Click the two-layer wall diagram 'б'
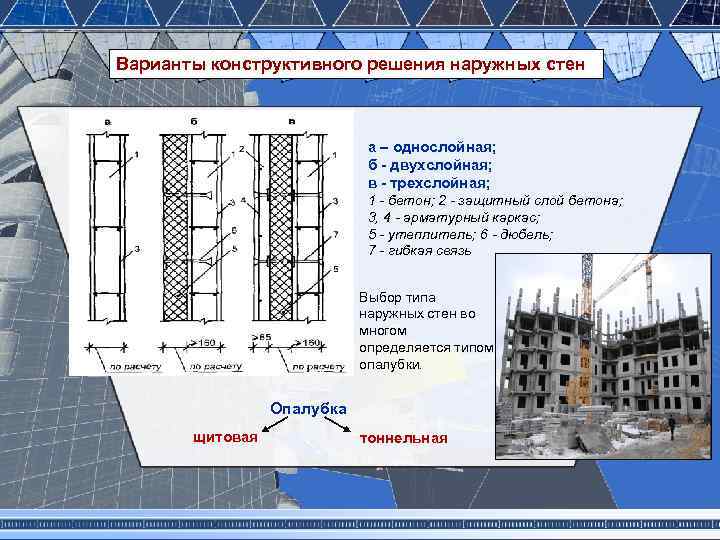 pyautogui.click(x=192, y=227)
